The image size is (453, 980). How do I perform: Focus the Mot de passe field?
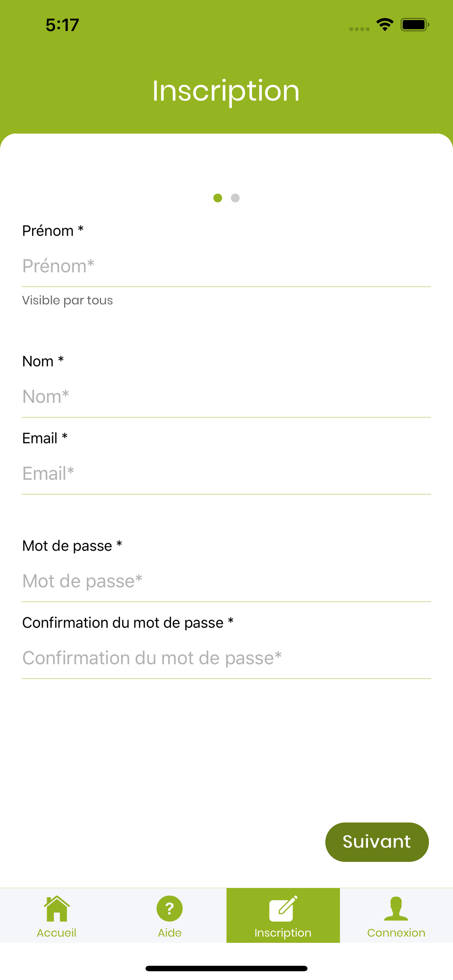[226, 581]
